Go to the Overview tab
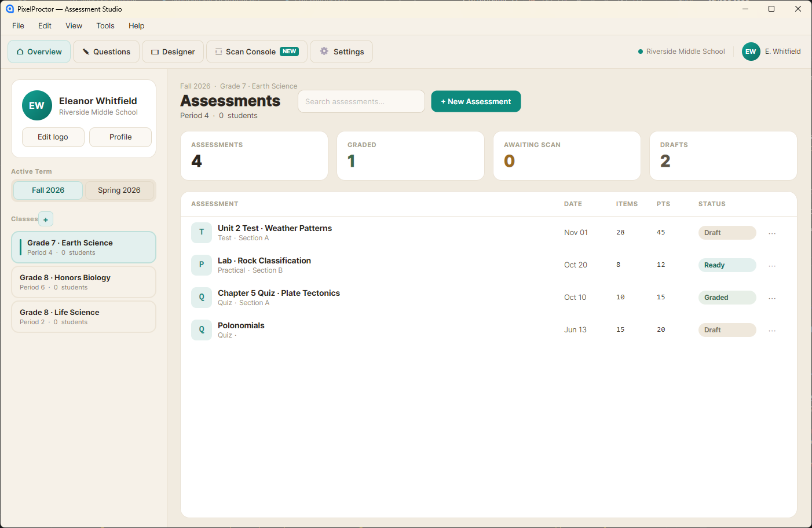812x528 pixels. point(39,52)
